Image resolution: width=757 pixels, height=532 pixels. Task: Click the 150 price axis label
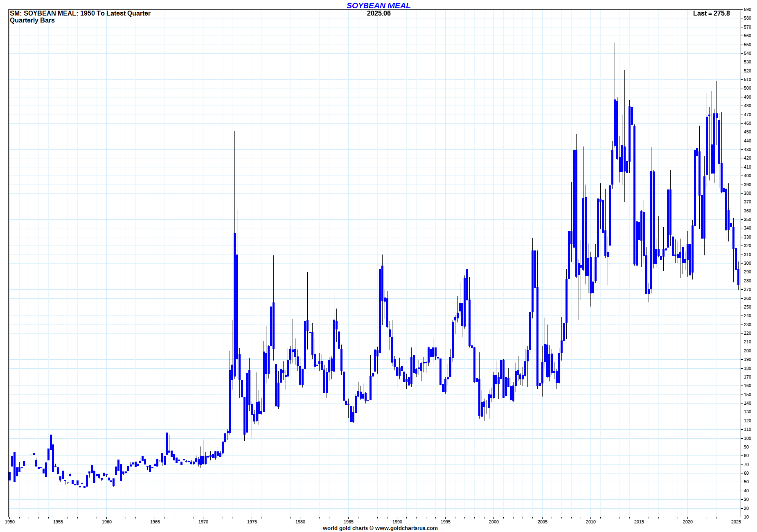(748, 394)
